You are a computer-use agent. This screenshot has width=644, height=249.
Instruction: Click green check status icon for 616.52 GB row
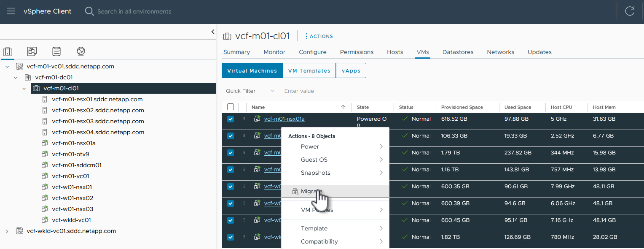(x=405, y=119)
